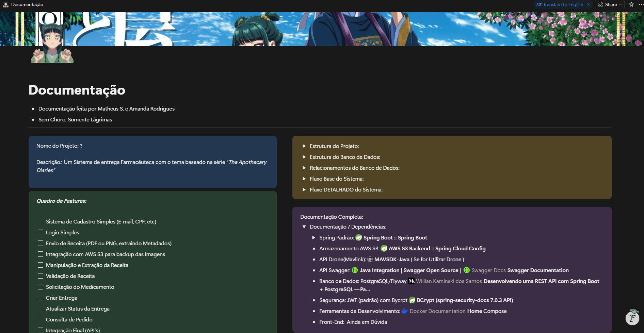Check Solicitação do Medicamento checkbox
This screenshot has width=644, height=333.
point(41,287)
